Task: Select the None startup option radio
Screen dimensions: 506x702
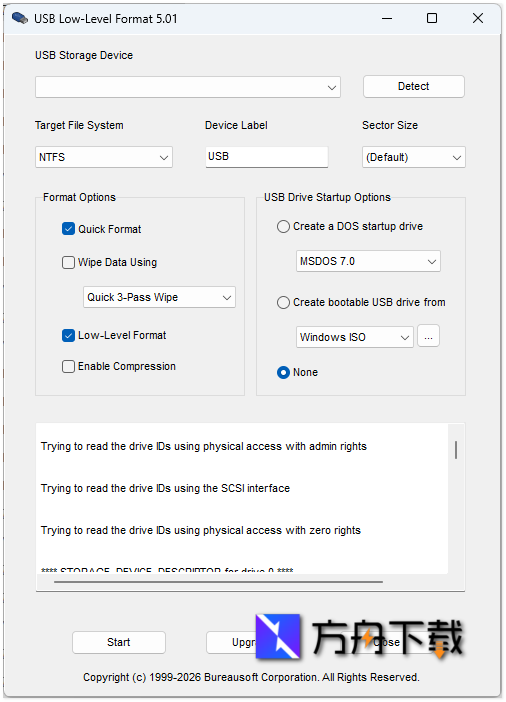Action: tap(283, 372)
